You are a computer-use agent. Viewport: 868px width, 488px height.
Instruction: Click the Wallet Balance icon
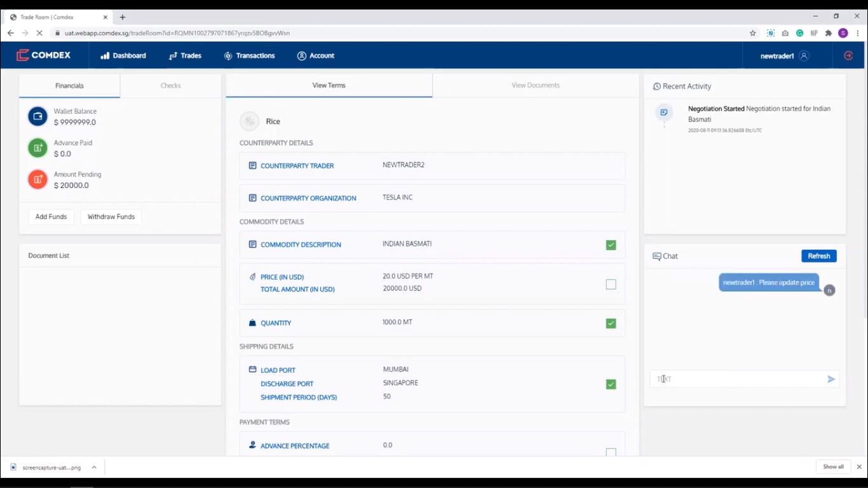(37, 116)
